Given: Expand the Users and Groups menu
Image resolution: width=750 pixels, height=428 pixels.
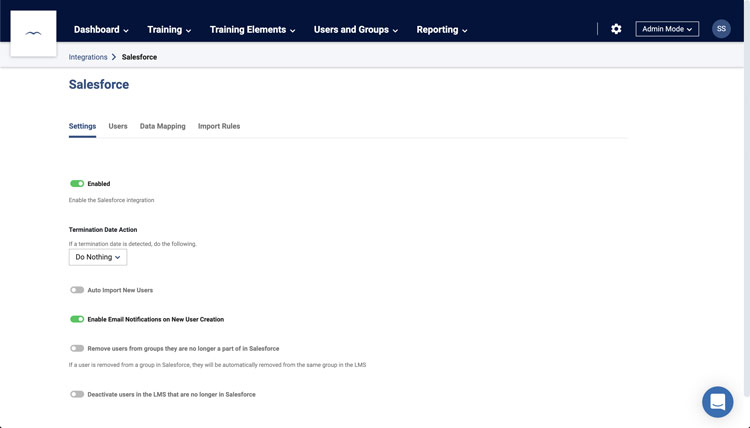Looking at the screenshot, I should point(356,30).
